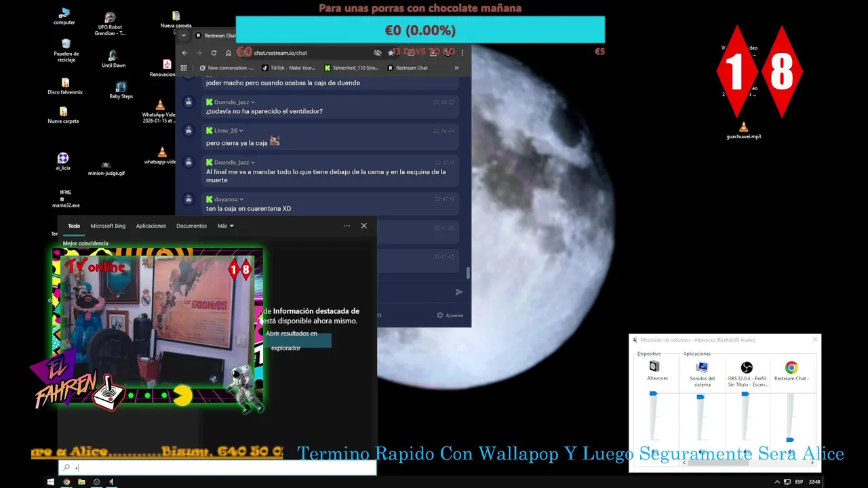Expand Duende_jazz dropdown on ventilador message

(252, 102)
